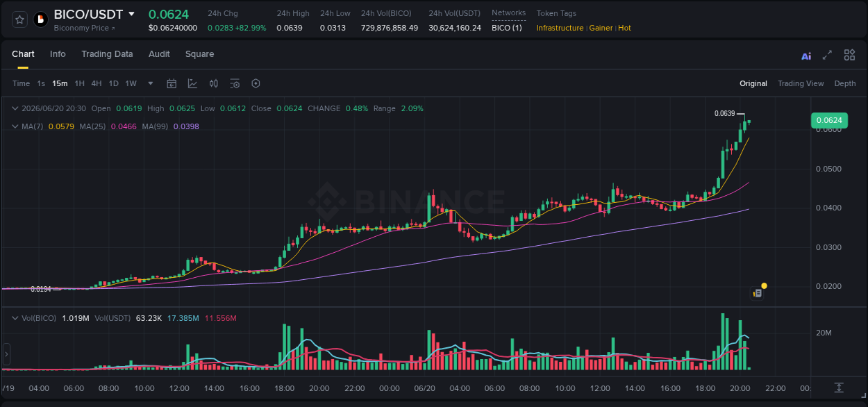
Task: Click the 24h change +82.99% value
Action: pos(251,28)
